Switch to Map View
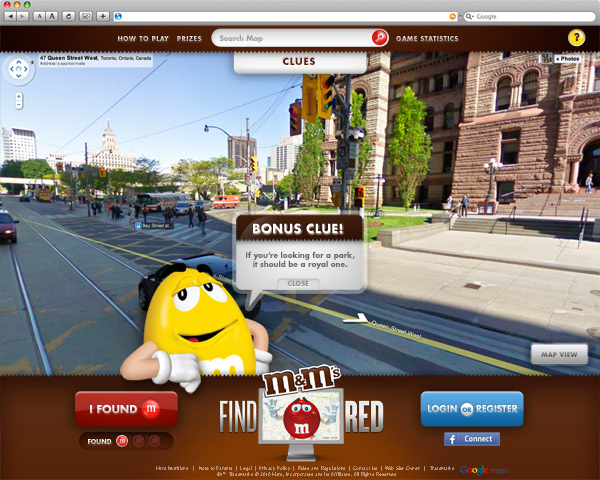The height and width of the screenshot is (480, 600). 559,354
